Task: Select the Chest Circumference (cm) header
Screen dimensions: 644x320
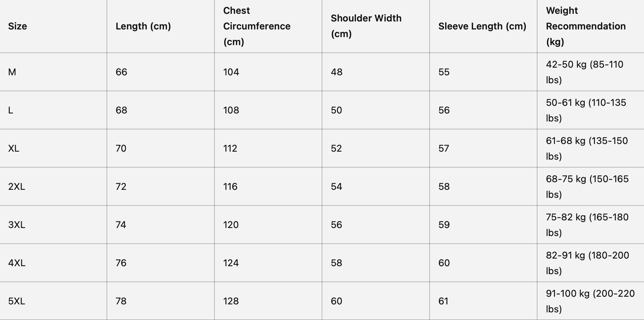Action: [257, 26]
